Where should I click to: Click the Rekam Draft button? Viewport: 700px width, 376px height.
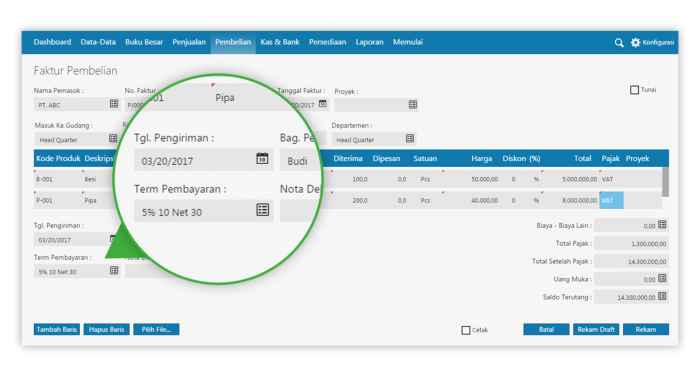[596, 330]
